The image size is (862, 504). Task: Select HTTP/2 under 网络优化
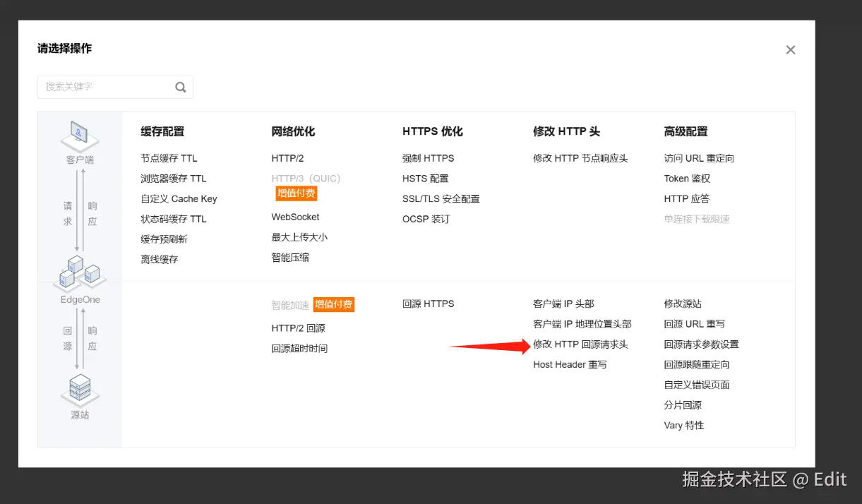[x=287, y=158]
